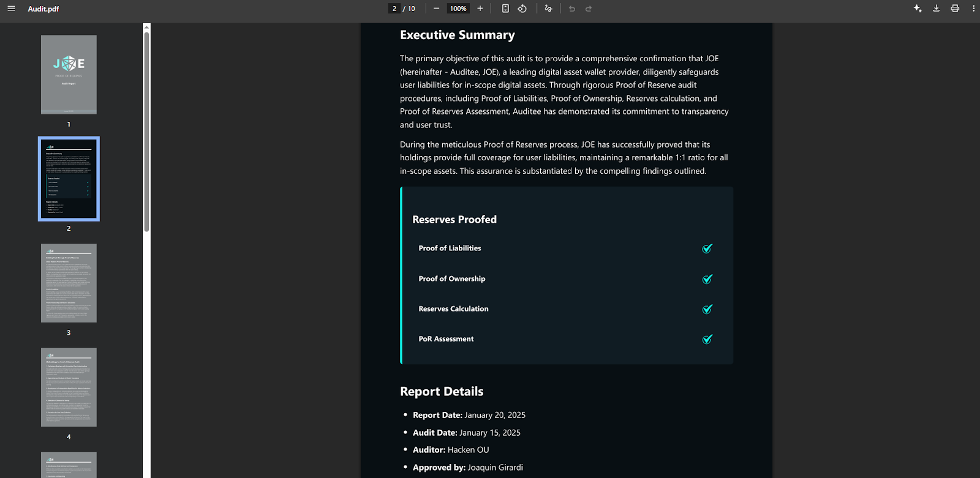
Task: Select the draw annotation tool
Action: [x=548, y=9]
